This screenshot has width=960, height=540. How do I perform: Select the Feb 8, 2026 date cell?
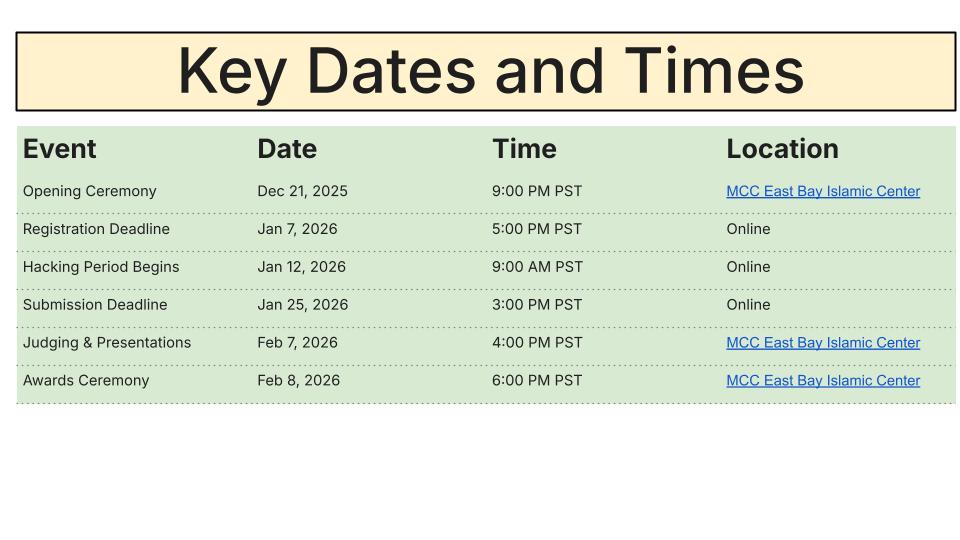[298, 381]
